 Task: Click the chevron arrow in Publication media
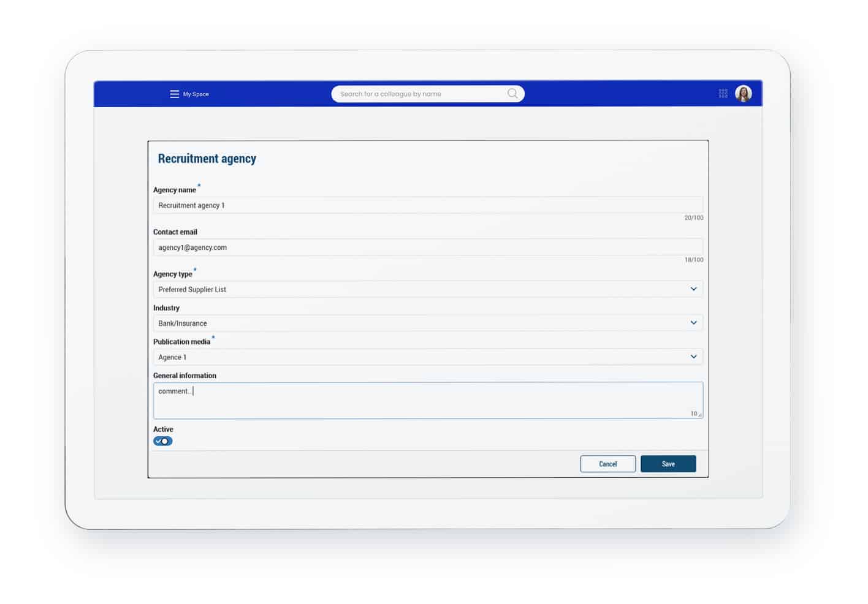click(x=693, y=357)
